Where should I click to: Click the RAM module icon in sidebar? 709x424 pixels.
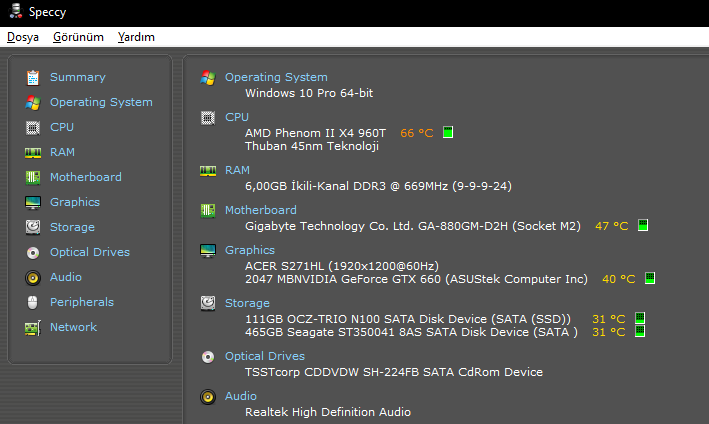(33, 152)
